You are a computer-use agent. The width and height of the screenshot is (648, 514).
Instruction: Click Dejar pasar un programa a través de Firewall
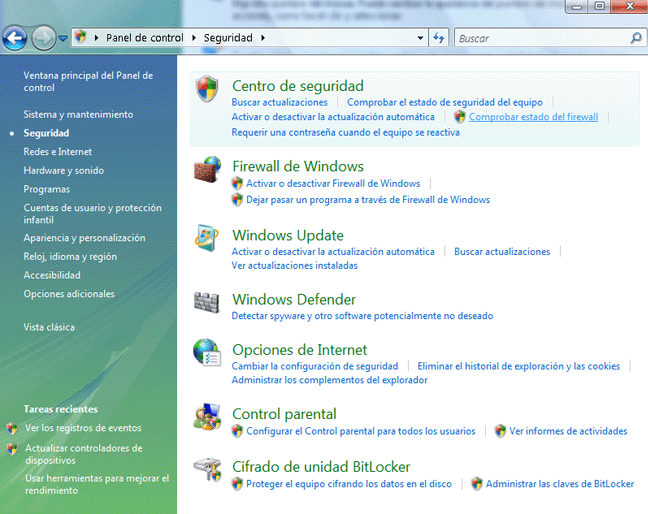[368, 200]
